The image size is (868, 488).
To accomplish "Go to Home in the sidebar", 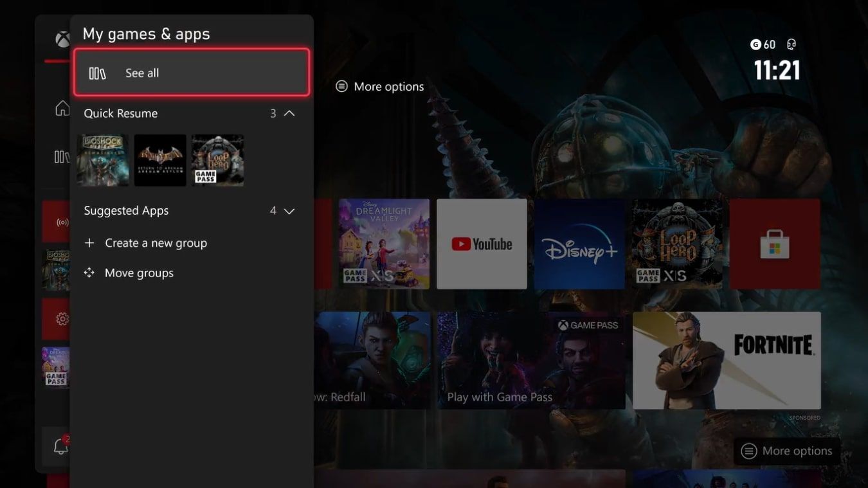I will click(x=62, y=108).
